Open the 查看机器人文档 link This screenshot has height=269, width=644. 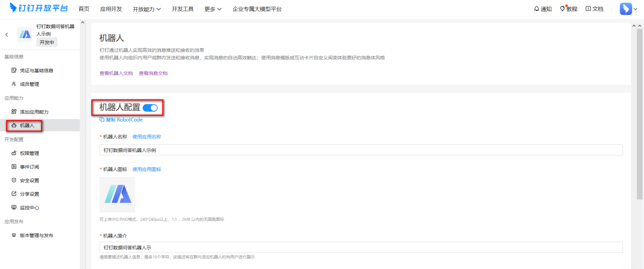[116, 73]
